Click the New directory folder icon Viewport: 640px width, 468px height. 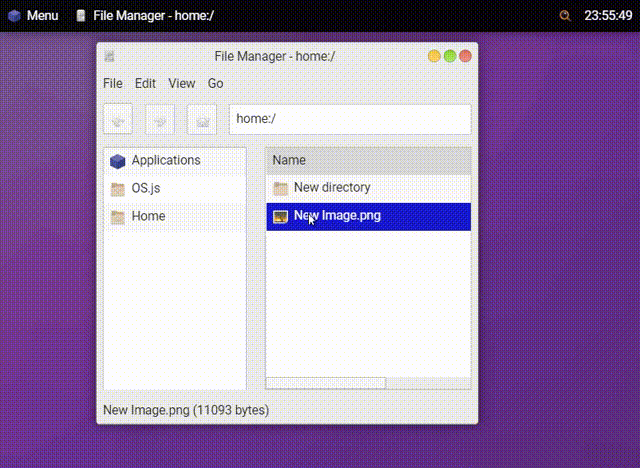(280, 188)
